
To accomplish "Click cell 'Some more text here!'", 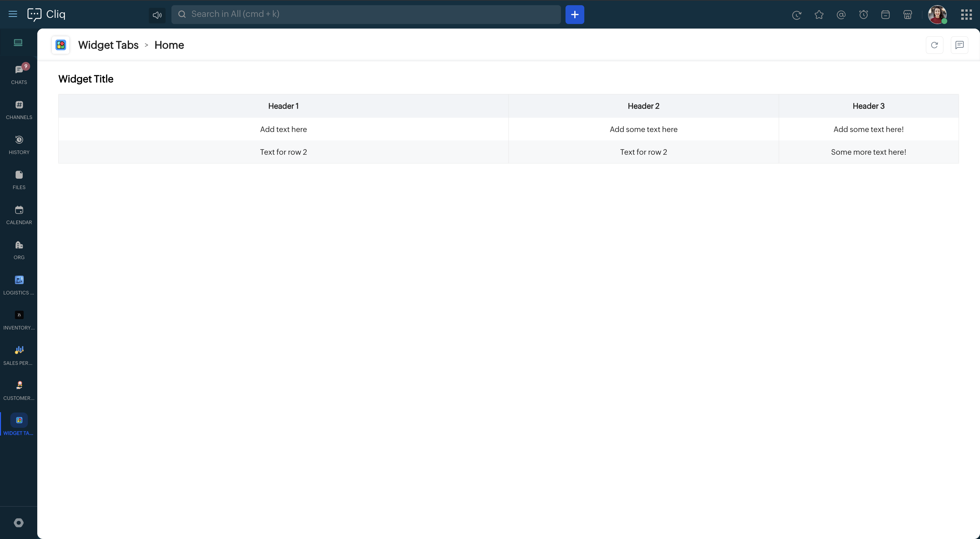I will point(869,152).
